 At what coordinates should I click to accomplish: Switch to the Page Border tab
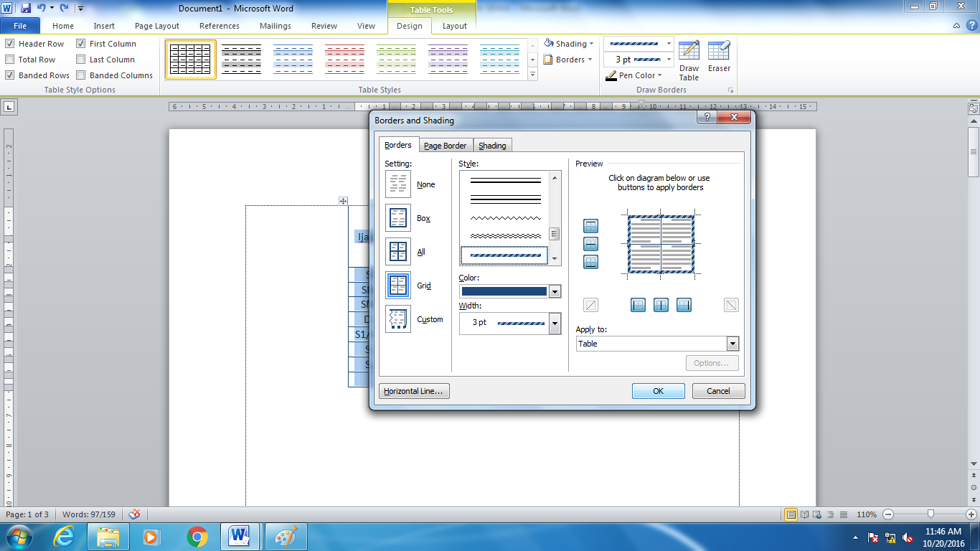pos(446,144)
